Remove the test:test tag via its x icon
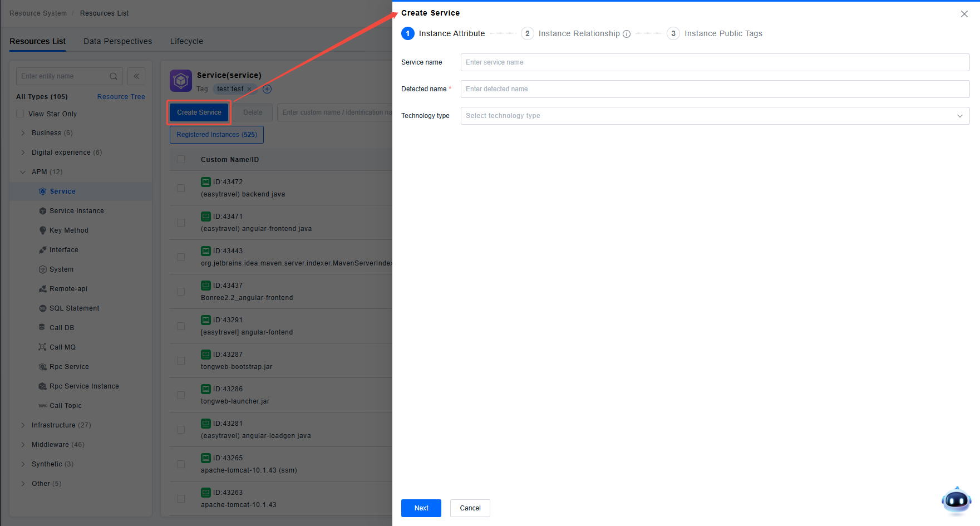 pyautogui.click(x=249, y=89)
